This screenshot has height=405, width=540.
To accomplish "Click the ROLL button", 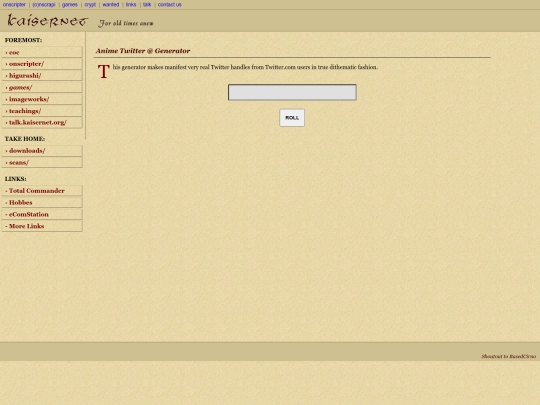I will point(292,118).
